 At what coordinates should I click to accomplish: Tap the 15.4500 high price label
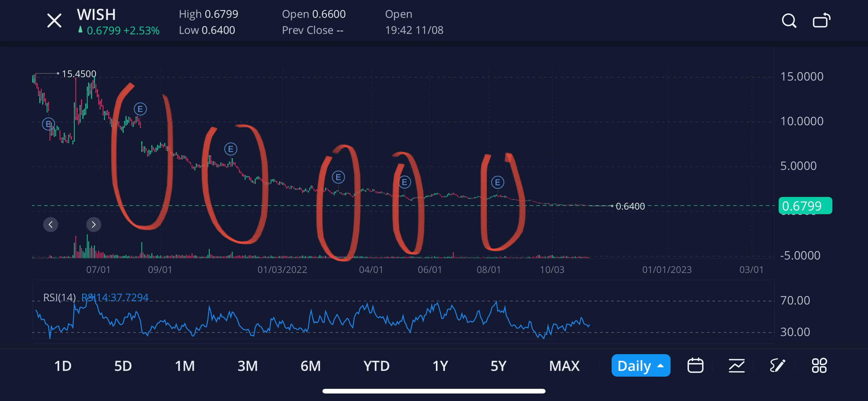(79, 74)
